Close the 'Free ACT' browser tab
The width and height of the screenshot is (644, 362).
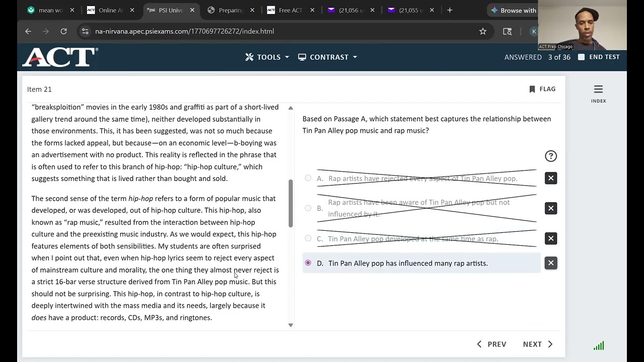[x=312, y=10]
